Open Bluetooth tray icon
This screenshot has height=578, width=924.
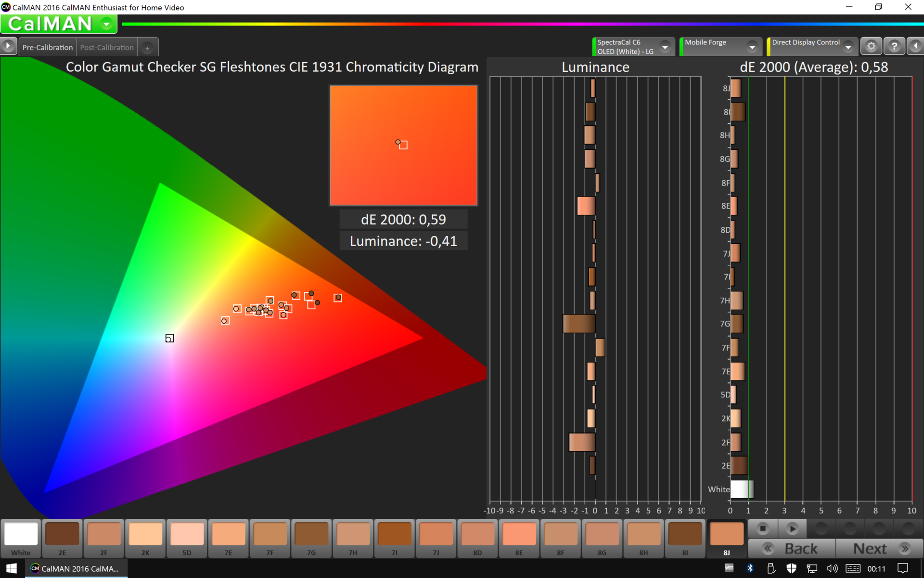750,568
